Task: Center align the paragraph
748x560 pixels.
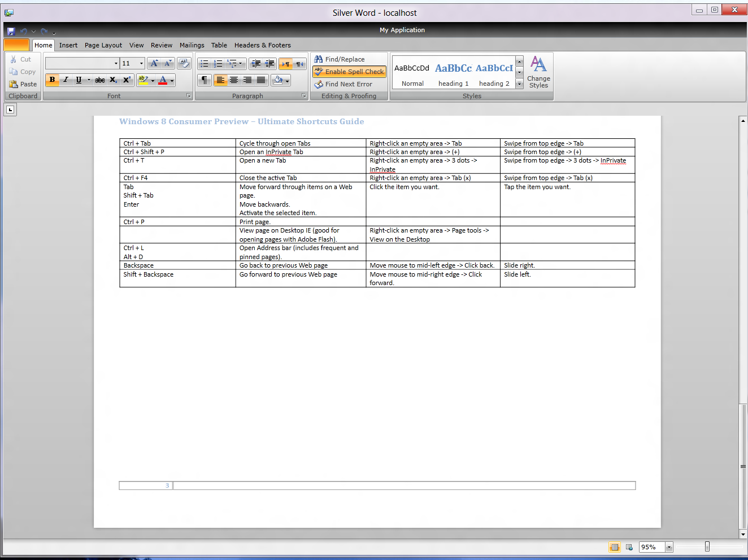Action: coord(234,80)
